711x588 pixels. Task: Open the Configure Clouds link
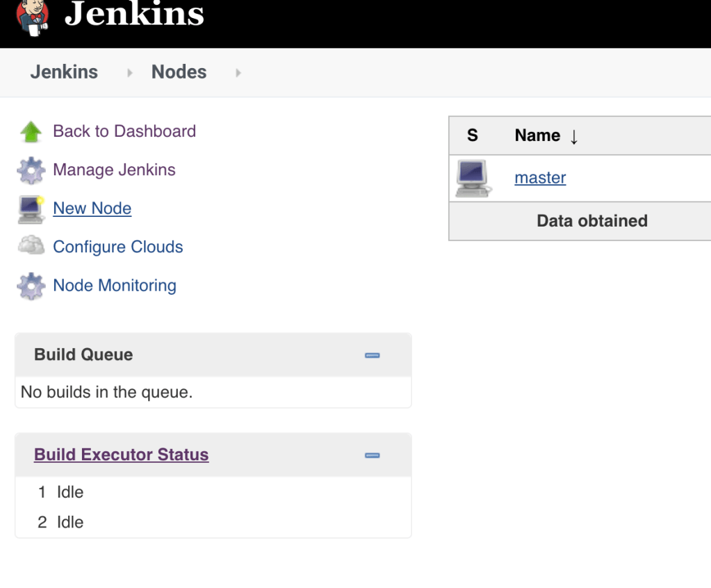117,247
